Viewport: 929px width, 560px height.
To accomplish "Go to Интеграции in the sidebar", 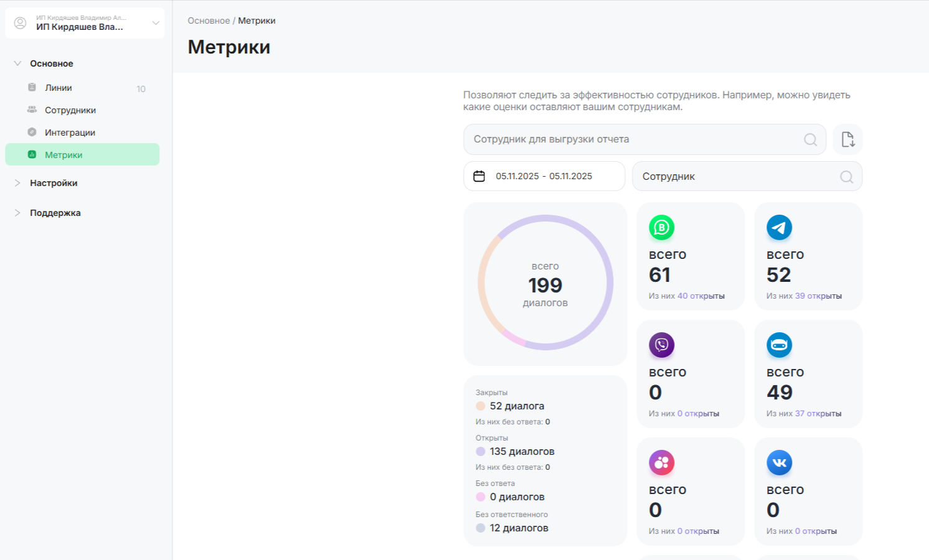I will (70, 133).
